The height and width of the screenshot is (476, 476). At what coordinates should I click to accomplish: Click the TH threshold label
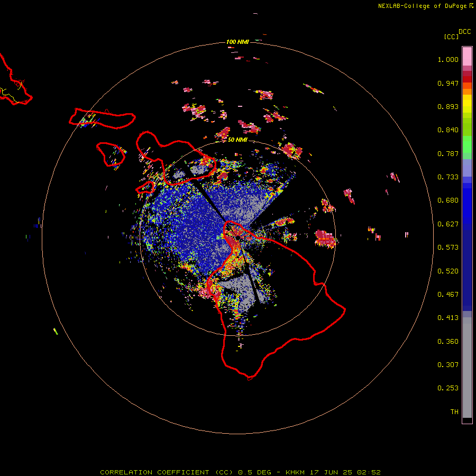coord(454,412)
